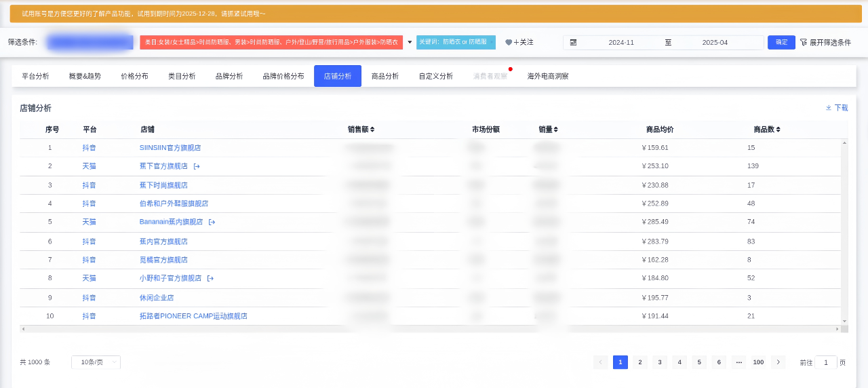The image size is (868, 388).
Task: Switch to 概要&趋势 tab
Action: (85, 76)
